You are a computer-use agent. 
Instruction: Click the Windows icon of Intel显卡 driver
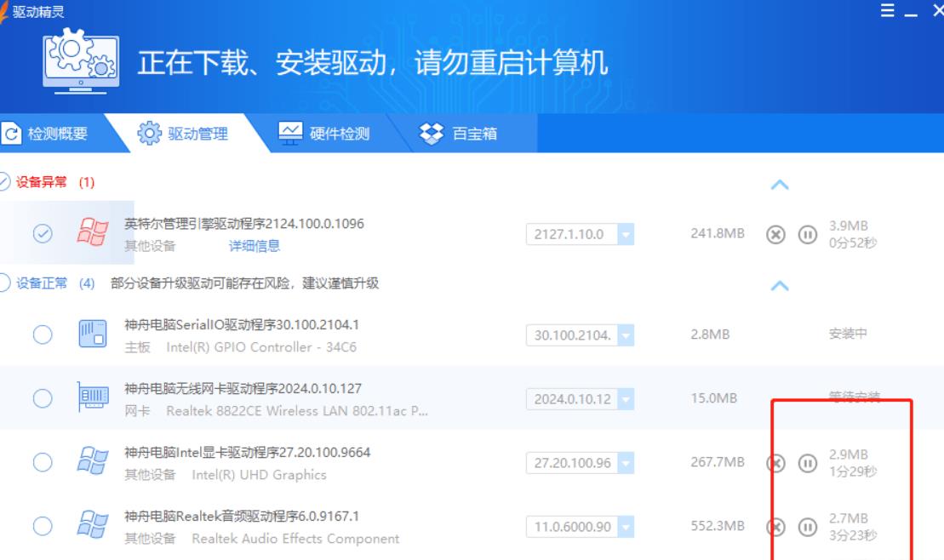tap(93, 461)
